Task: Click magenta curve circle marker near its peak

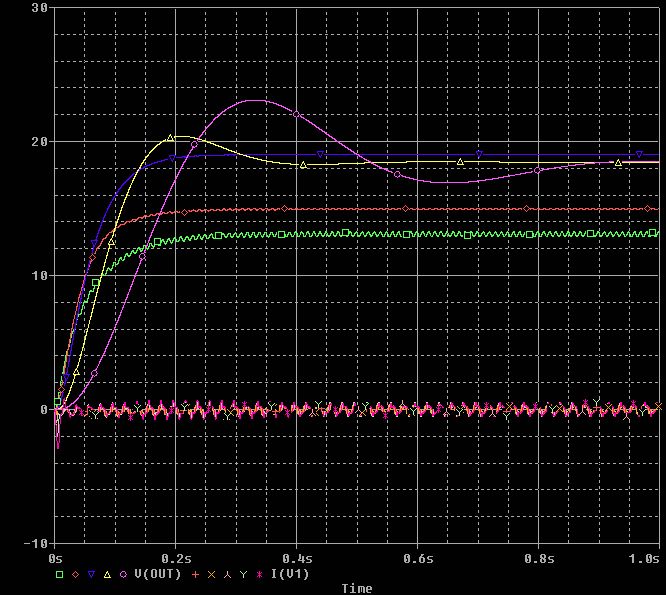Action: pos(296,114)
